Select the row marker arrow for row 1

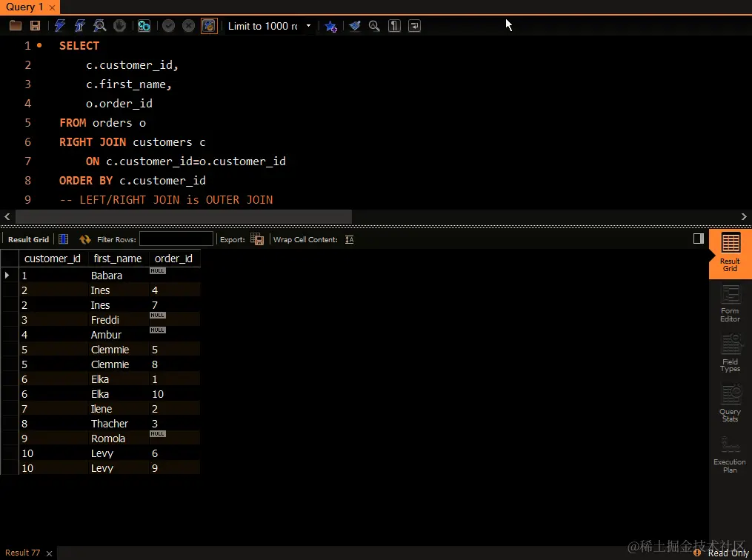[x=7, y=276]
